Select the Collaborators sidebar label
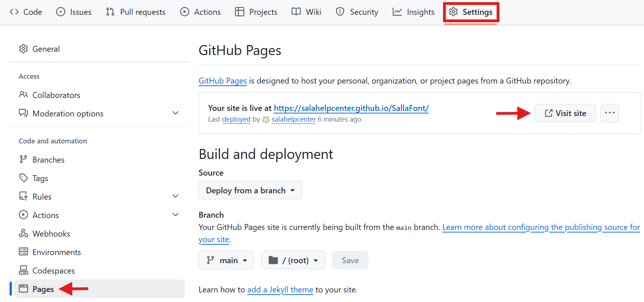644x302 pixels. pos(56,95)
